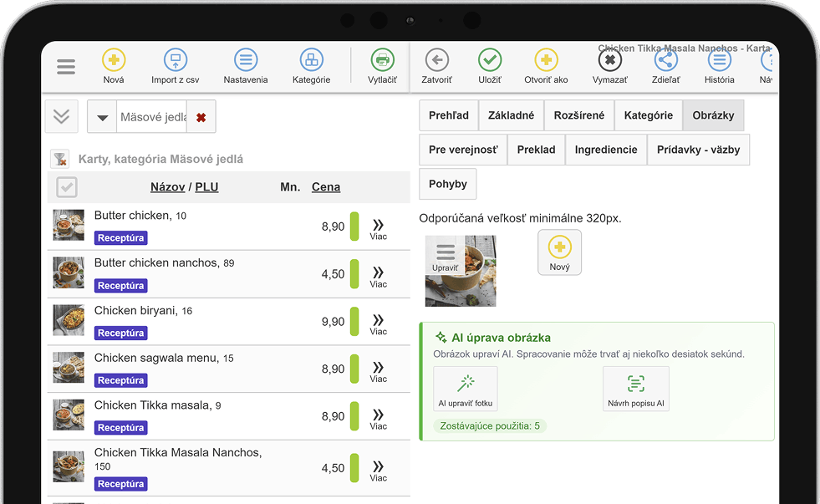Open the hamburger main menu
The image size is (820, 504).
coord(66,66)
